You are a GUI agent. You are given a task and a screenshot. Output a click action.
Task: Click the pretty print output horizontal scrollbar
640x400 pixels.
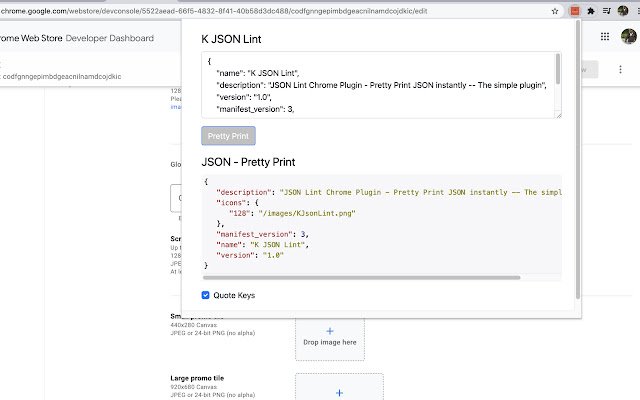click(x=362, y=278)
